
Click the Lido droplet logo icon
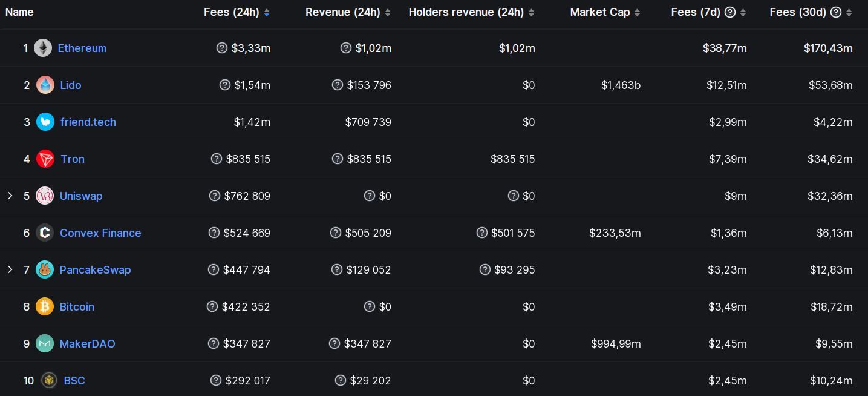point(45,85)
